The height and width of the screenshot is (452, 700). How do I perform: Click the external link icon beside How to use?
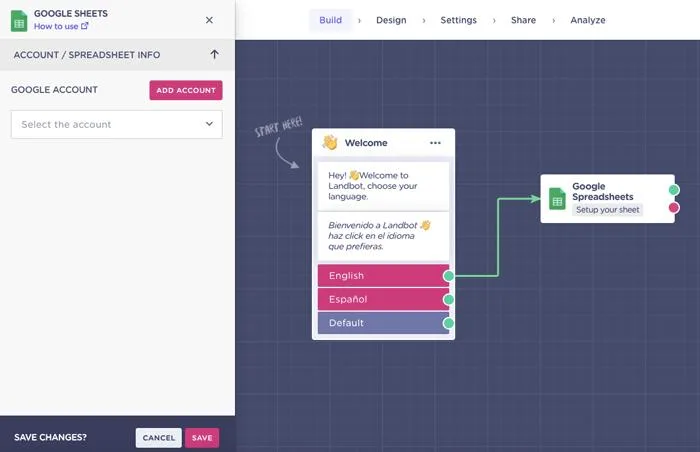84,26
